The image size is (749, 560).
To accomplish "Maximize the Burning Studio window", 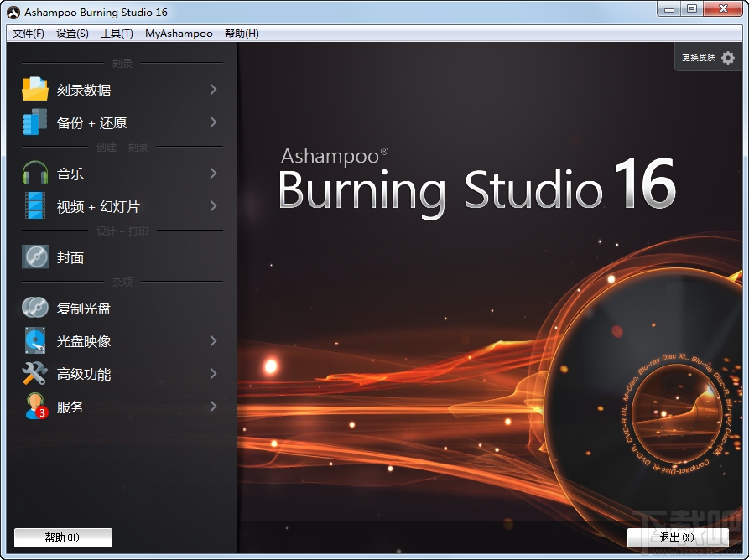I will 692,9.
